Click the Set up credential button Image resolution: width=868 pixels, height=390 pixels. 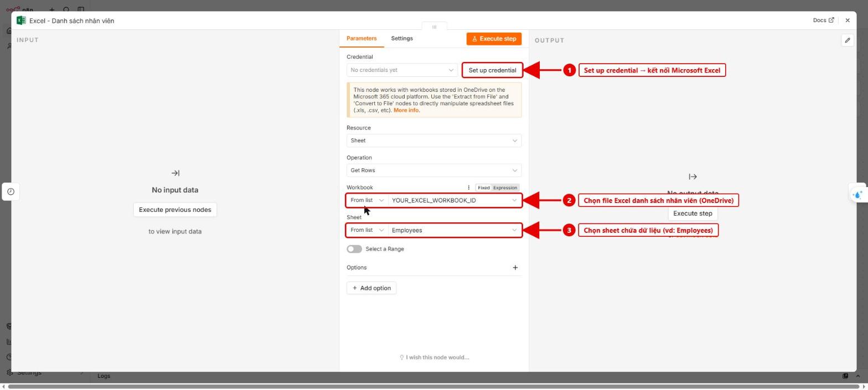[492, 70]
